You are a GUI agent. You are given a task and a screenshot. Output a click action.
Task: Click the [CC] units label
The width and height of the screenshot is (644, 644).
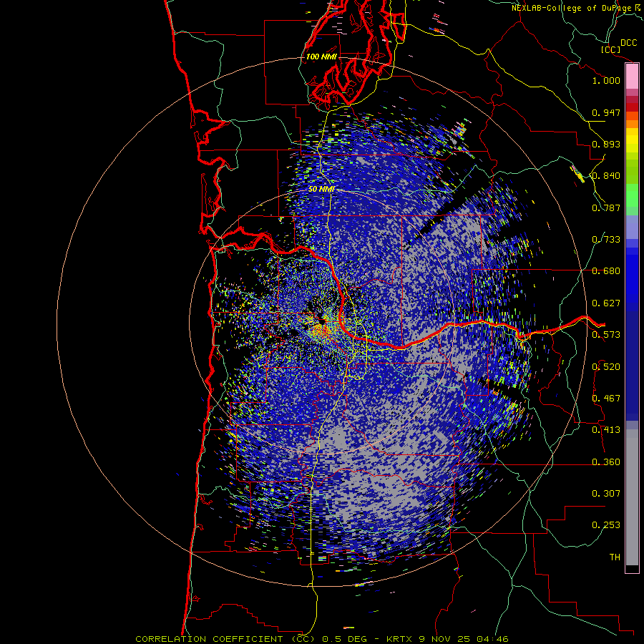[610, 49]
